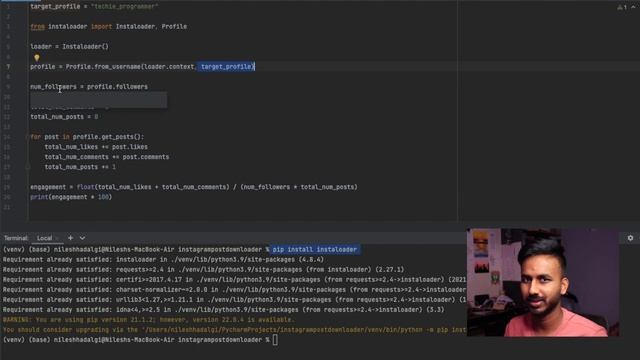The width and height of the screenshot is (640, 360).
Task: Click 'from instaloader import' statement
Action: tap(109, 27)
